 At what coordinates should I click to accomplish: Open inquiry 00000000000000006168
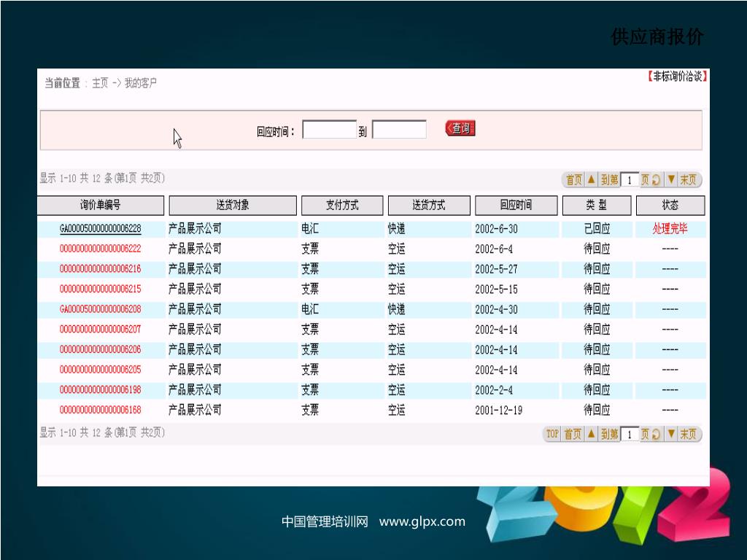[101, 410]
